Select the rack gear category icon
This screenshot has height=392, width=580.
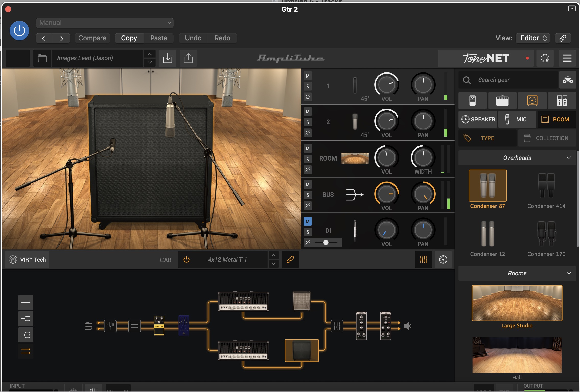pyautogui.click(x=562, y=101)
